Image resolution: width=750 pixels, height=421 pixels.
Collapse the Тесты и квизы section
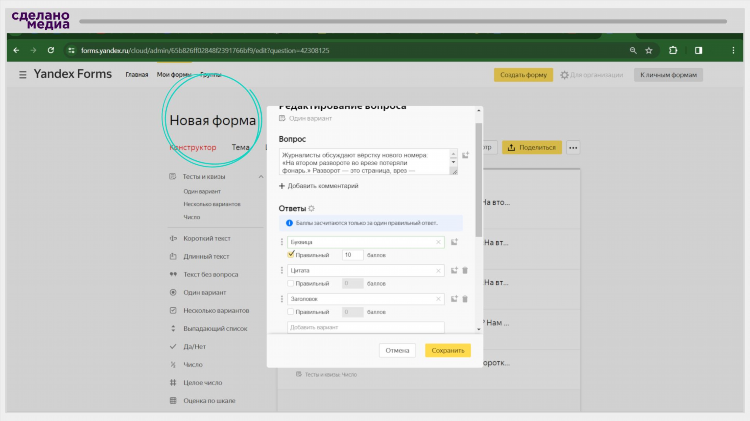[261, 177]
